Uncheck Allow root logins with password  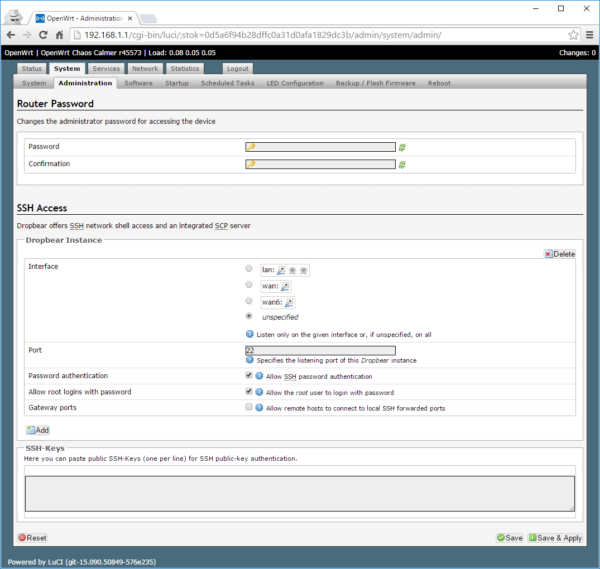(x=248, y=392)
